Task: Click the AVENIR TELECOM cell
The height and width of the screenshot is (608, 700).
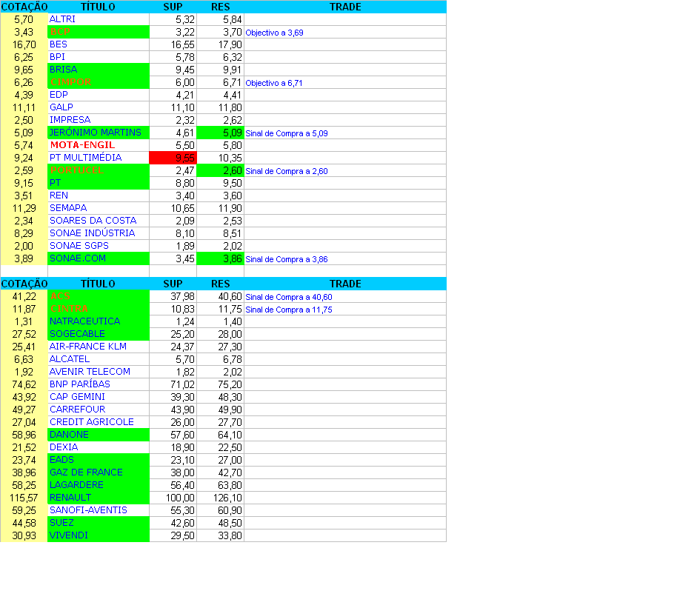Action: 99,372
